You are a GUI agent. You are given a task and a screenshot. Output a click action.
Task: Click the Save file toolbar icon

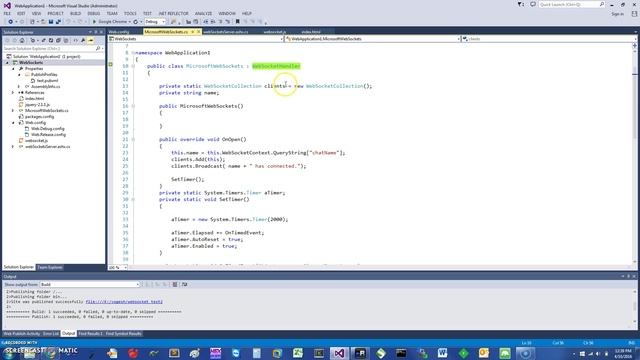[x=51, y=22]
